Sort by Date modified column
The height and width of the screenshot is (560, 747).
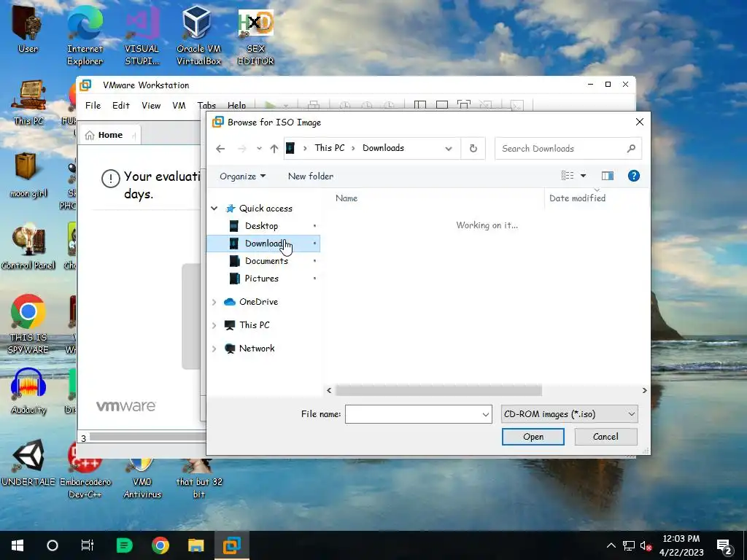pyautogui.click(x=578, y=198)
